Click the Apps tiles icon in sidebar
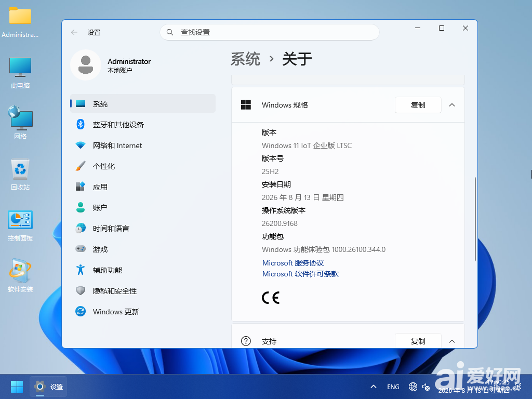Screen dimensions: 532x399 pos(81,187)
